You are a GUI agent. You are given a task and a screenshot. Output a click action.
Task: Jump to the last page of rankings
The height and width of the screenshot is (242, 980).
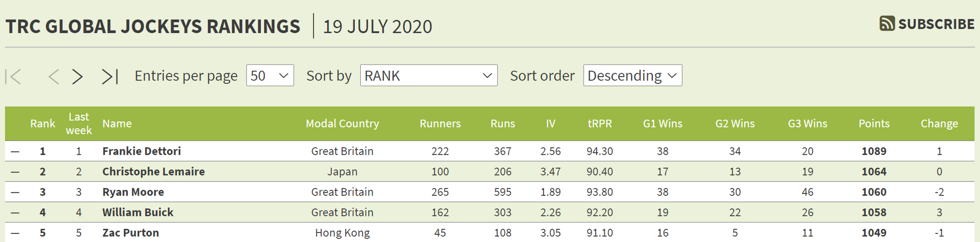tap(109, 77)
